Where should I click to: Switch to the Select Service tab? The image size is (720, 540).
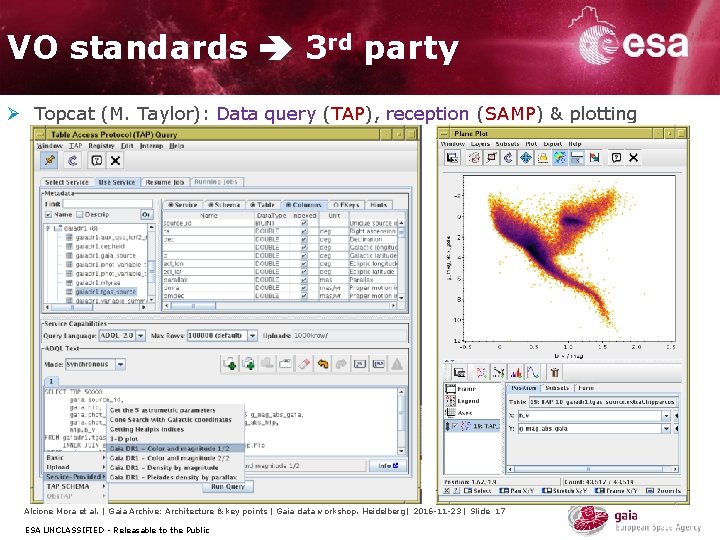(67, 182)
